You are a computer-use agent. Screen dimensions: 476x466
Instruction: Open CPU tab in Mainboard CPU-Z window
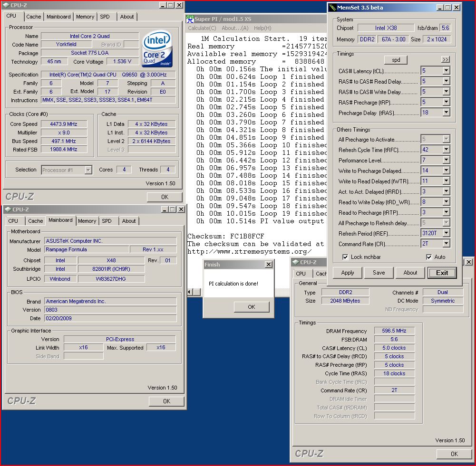click(x=13, y=221)
